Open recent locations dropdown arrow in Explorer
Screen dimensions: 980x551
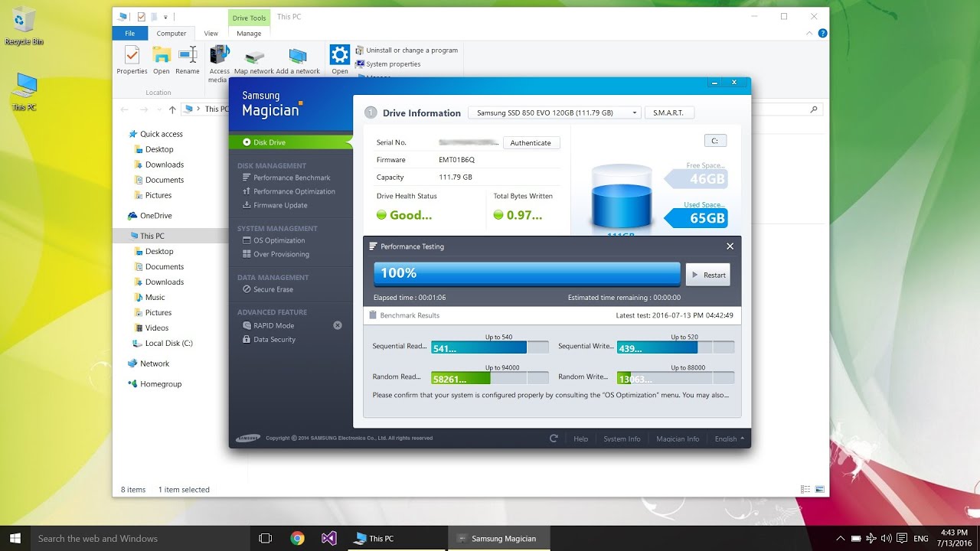click(158, 109)
